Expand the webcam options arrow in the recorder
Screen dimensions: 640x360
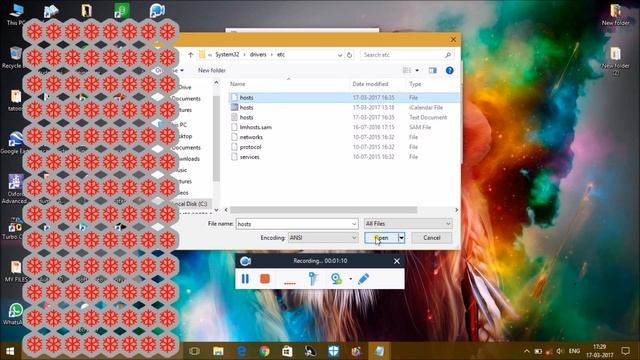point(350,279)
